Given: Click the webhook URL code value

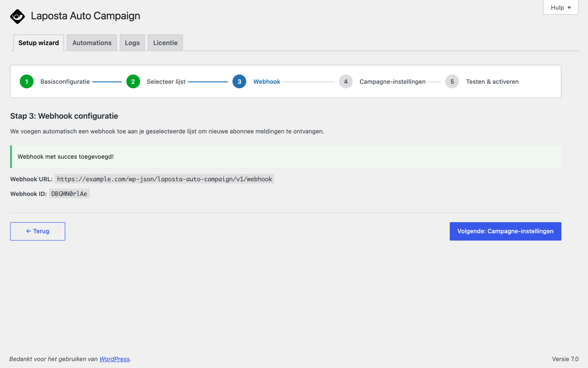Looking at the screenshot, I should 165,179.
